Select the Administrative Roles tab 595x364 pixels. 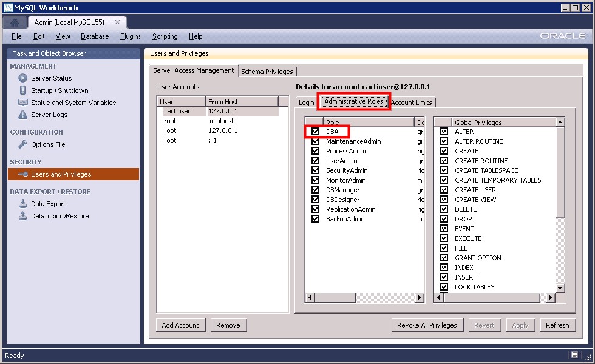pyautogui.click(x=353, y=102)
